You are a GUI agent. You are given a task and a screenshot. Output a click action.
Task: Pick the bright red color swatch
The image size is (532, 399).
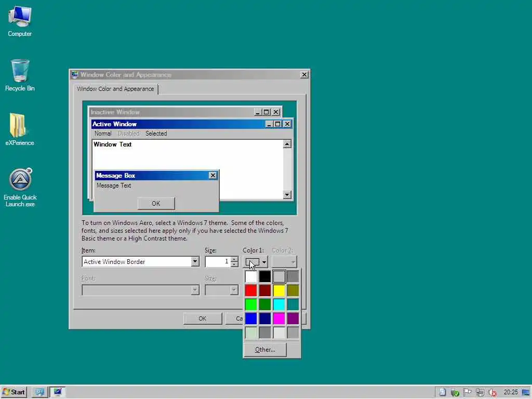pos(251,291)
